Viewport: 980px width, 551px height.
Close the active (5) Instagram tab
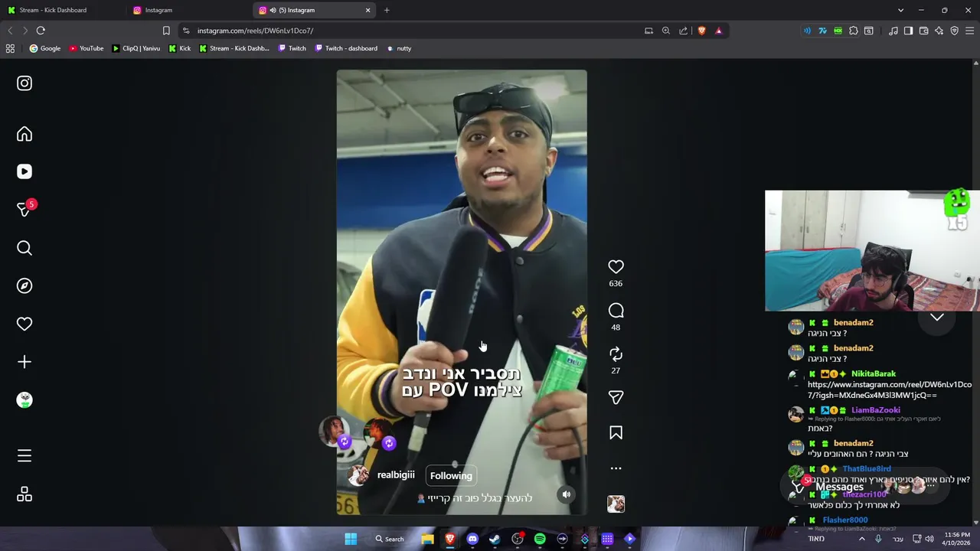point(367,10)
